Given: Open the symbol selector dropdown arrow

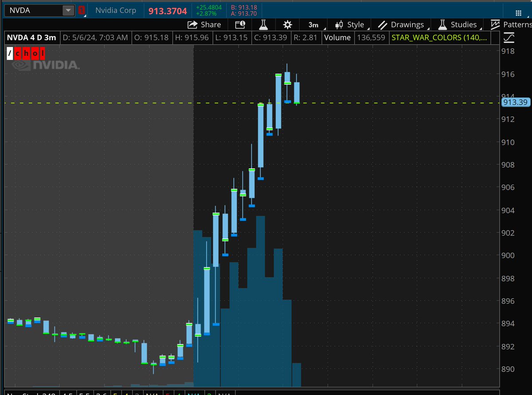Looking at the screenshot, I should (x=68, y=10).
